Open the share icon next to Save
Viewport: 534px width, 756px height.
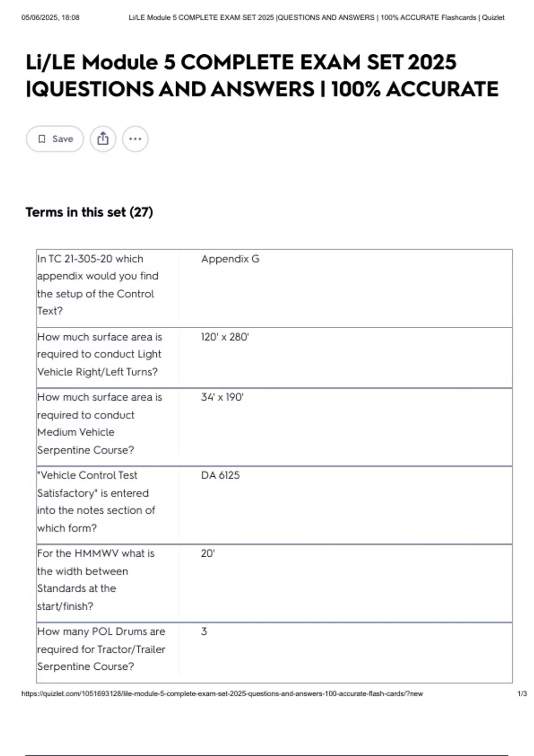103,139
